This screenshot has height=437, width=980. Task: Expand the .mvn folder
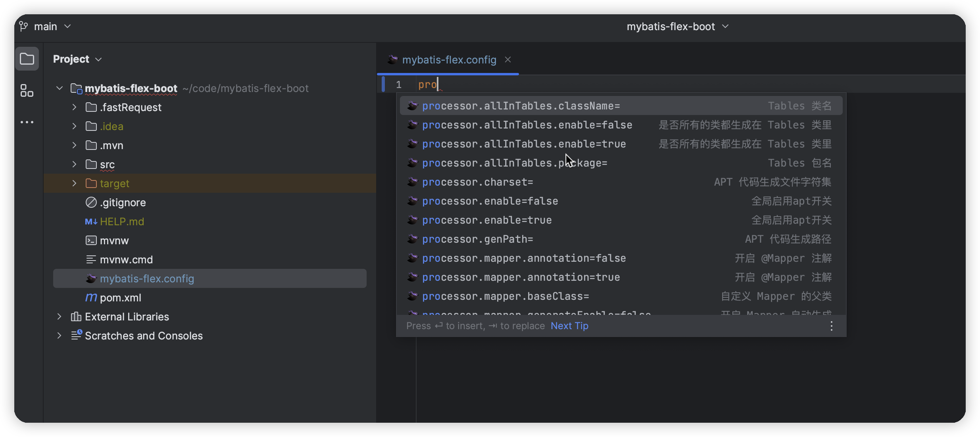click(x=74, y=145)
